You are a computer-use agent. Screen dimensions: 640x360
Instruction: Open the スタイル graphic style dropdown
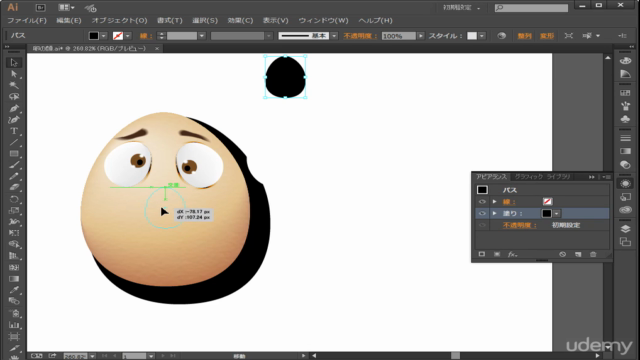tap(482, 36)
